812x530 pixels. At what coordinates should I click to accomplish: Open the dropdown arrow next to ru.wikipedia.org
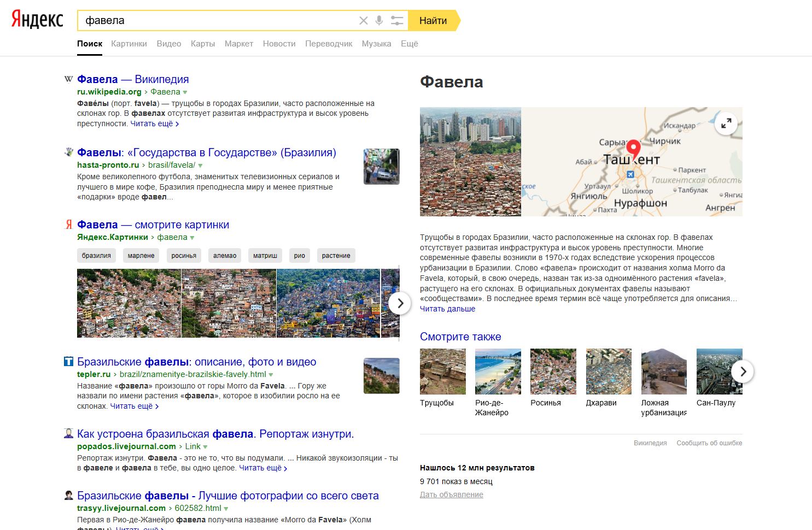(185, 92)
